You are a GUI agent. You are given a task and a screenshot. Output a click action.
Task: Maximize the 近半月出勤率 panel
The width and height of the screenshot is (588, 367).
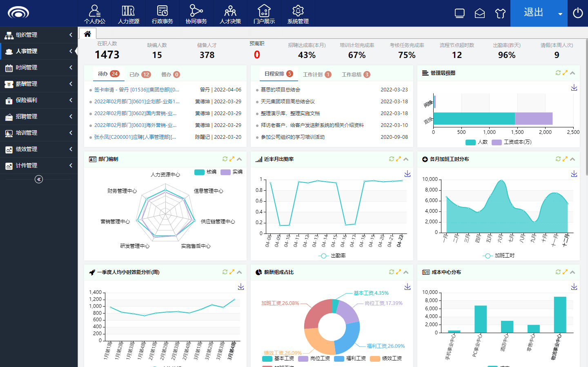pos(399,159)
